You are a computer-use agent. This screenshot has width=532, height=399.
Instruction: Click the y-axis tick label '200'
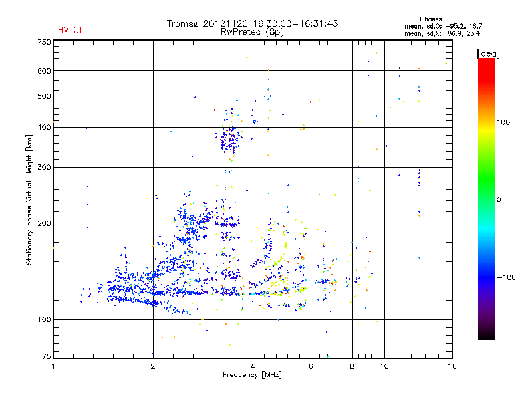point(44,223)
